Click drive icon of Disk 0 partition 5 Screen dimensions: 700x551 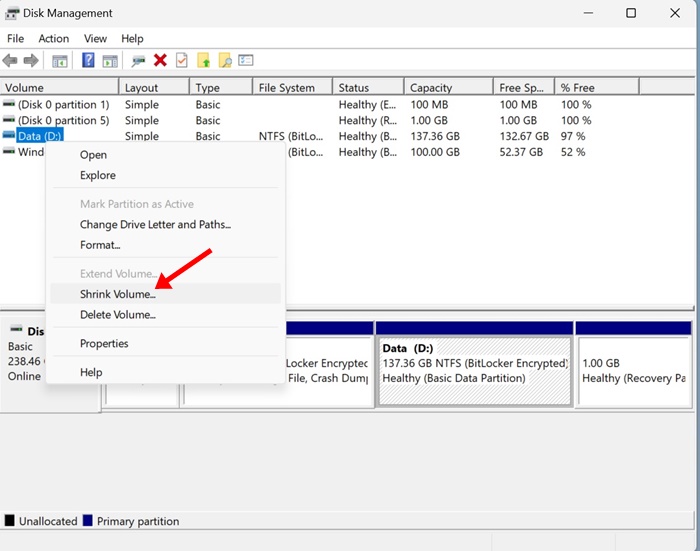pos(8,120)
